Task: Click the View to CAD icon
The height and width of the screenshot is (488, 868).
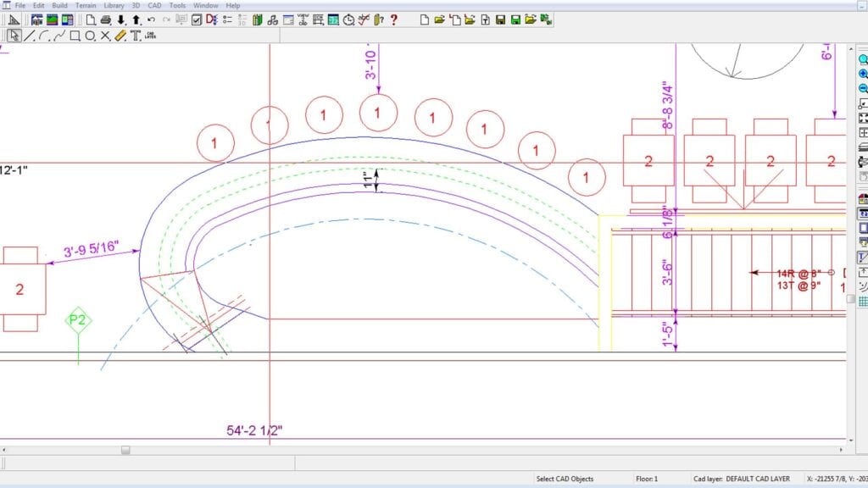Action: [x=303, y=20]
